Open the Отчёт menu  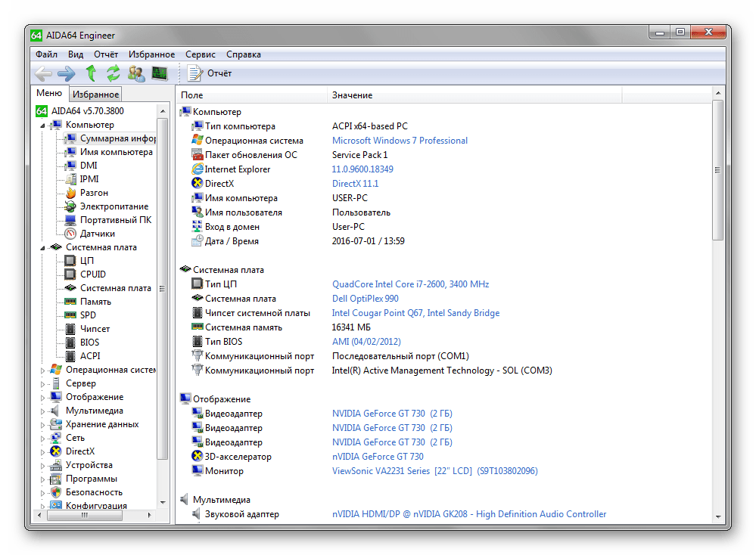point(106,54)
